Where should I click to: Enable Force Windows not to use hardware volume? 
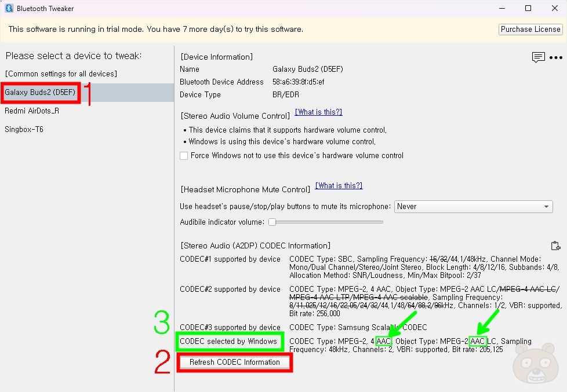tap(184, 156)
